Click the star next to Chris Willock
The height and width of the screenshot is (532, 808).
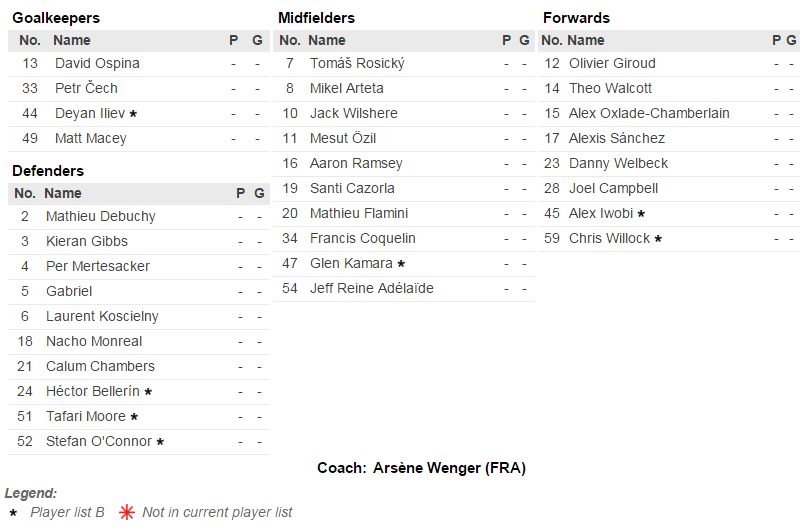coord(658,239)
